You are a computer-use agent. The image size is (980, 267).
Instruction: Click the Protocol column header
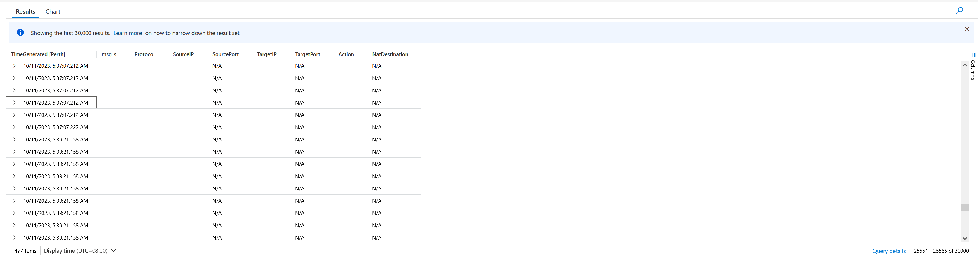144,54
